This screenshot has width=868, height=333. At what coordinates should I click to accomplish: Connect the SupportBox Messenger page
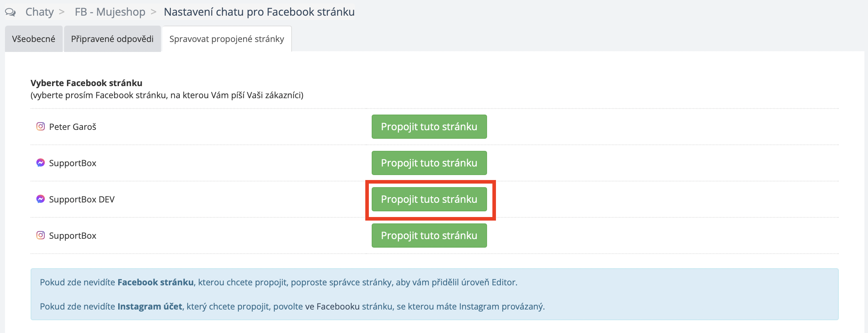tap(429, 163)
